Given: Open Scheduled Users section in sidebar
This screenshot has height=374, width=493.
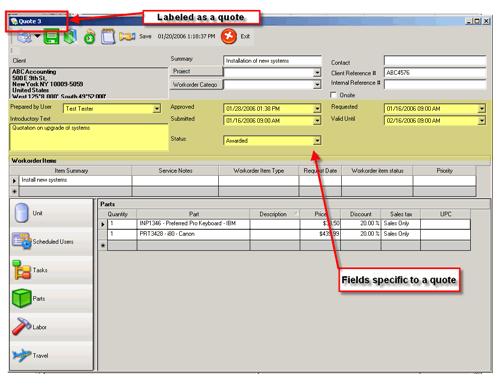Looking at the screenshot, I should coord(51,241).
